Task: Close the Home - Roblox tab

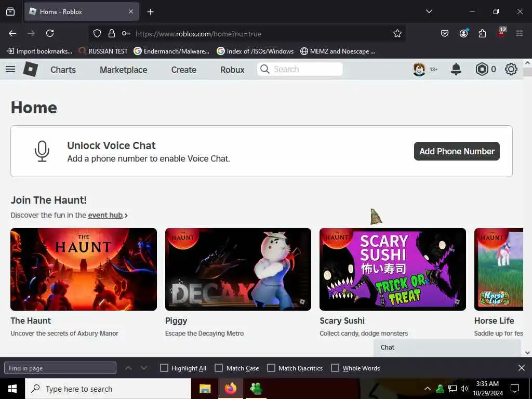Action: tap(131, 12)
